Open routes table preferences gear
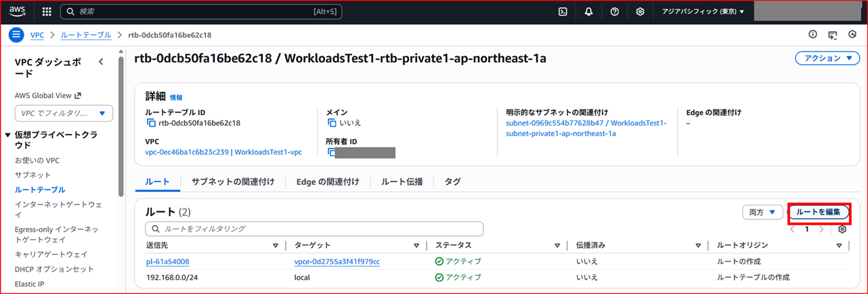The height and width of the screenshot is (294, 868). (842, 229)
